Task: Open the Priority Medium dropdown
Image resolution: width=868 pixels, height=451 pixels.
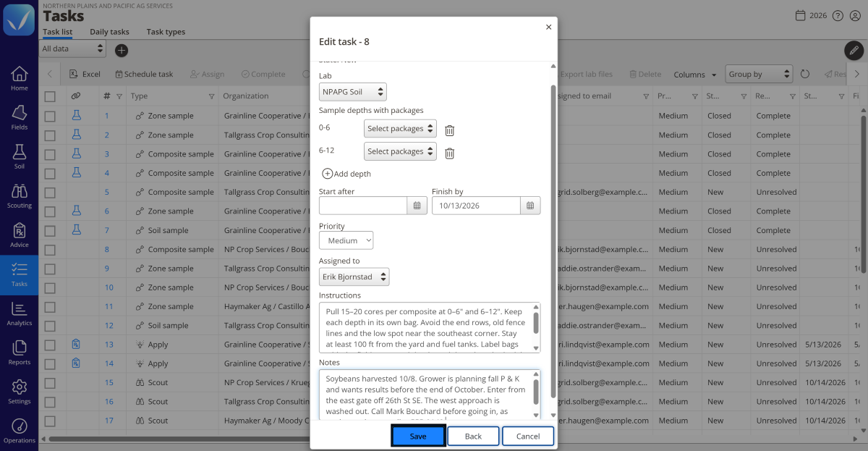Action: click(346, 240)
